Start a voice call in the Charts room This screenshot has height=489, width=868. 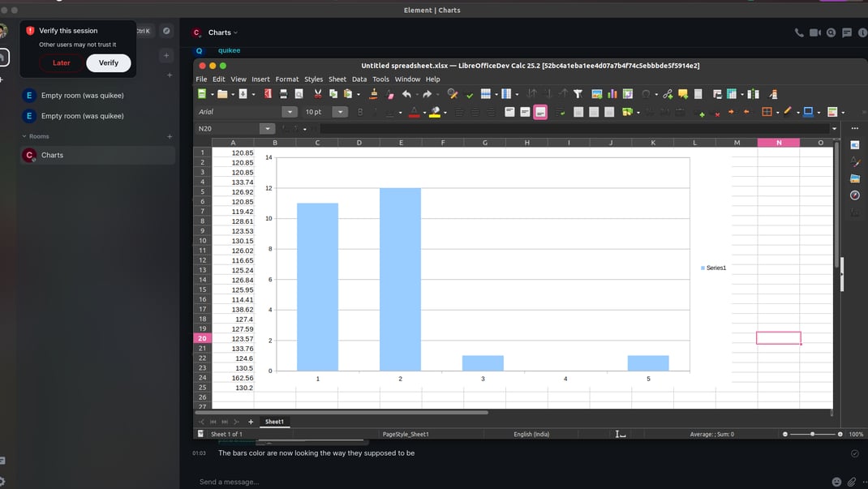(x=799, y=32)
